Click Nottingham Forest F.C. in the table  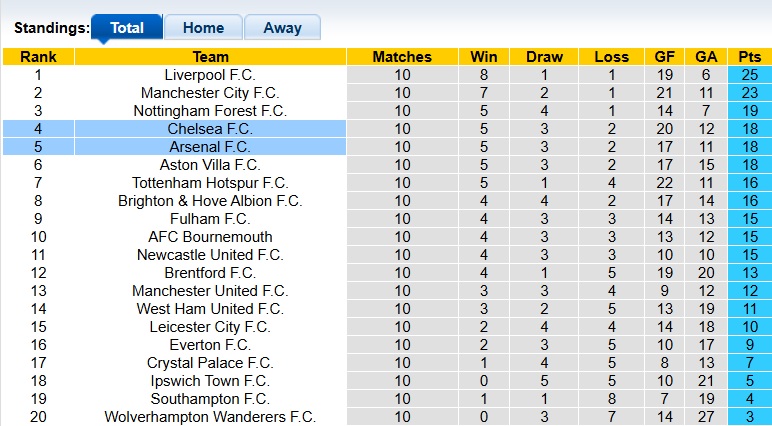[210, 111]
